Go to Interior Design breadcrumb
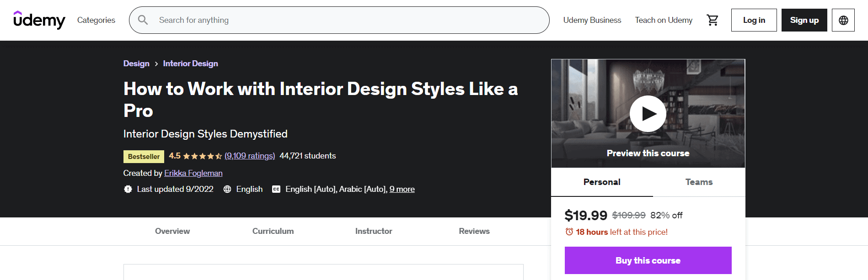 click(191, 63)
